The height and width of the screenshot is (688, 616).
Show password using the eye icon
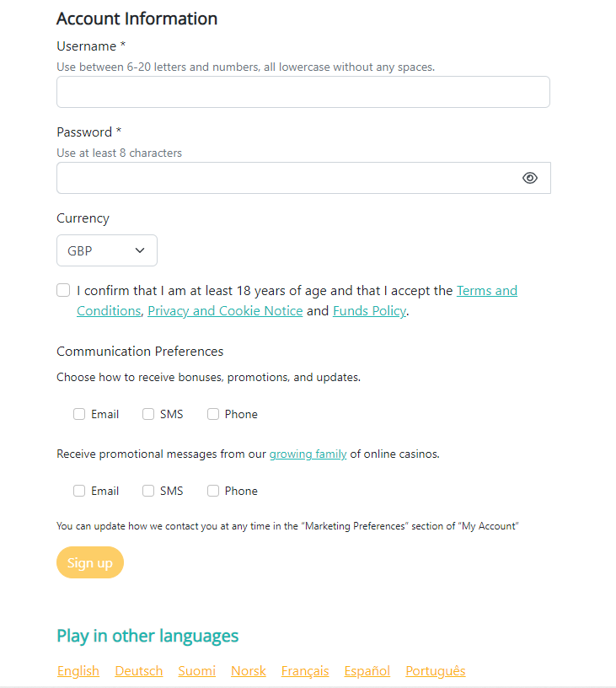coord(530,178)
